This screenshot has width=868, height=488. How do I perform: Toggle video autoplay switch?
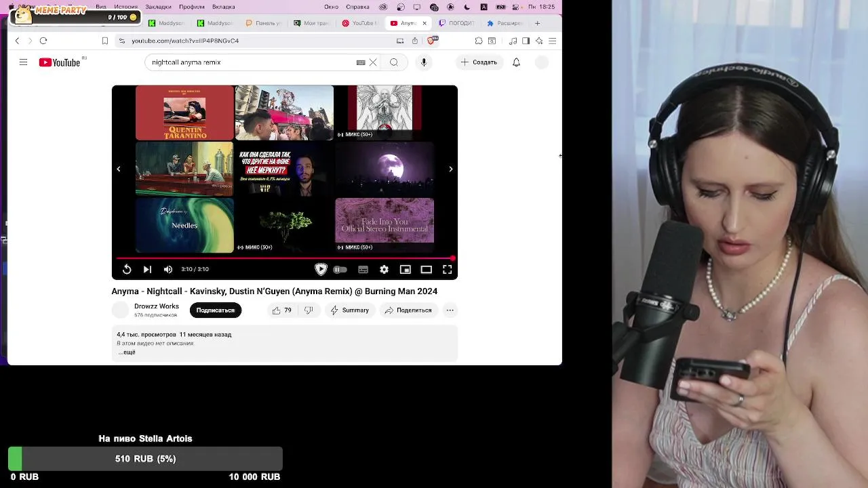tap(340, 269)
